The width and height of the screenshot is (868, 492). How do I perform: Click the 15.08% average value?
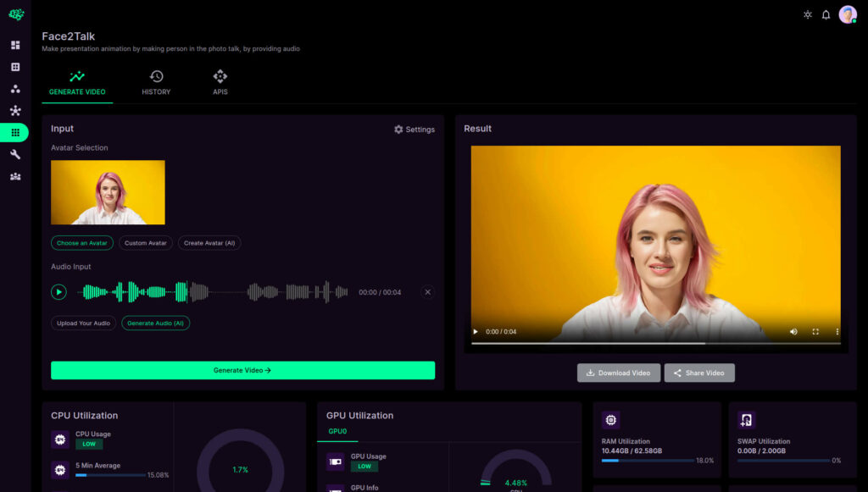[x=159, y=475]
